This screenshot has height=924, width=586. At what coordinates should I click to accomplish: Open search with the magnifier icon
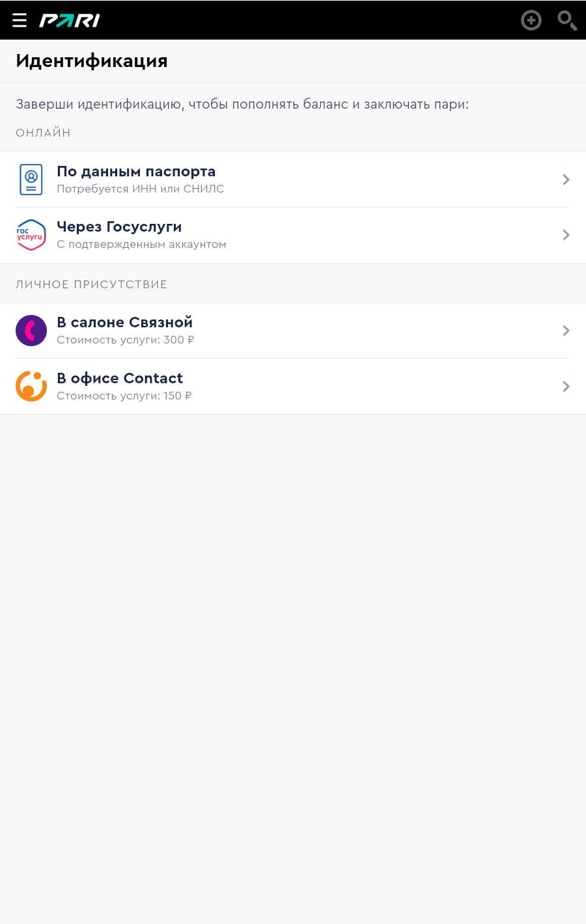pos(567,20)
